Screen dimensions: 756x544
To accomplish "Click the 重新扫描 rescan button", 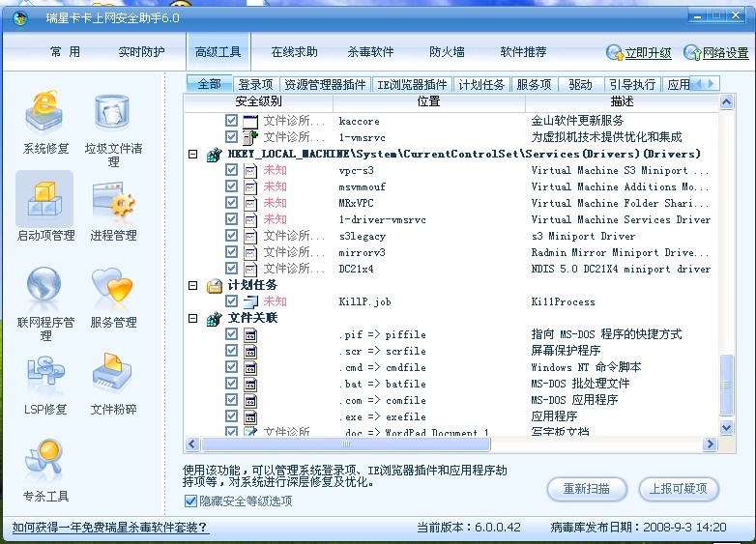I will point(587,489).
